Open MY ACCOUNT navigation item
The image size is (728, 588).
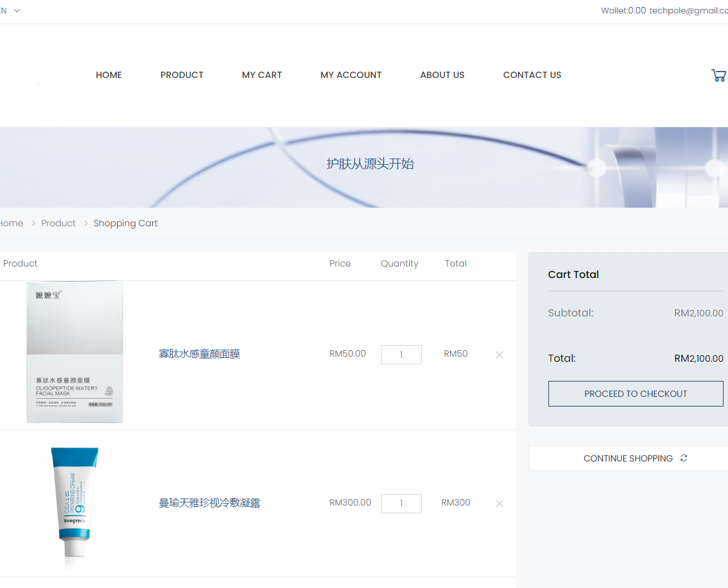[351, 75]
